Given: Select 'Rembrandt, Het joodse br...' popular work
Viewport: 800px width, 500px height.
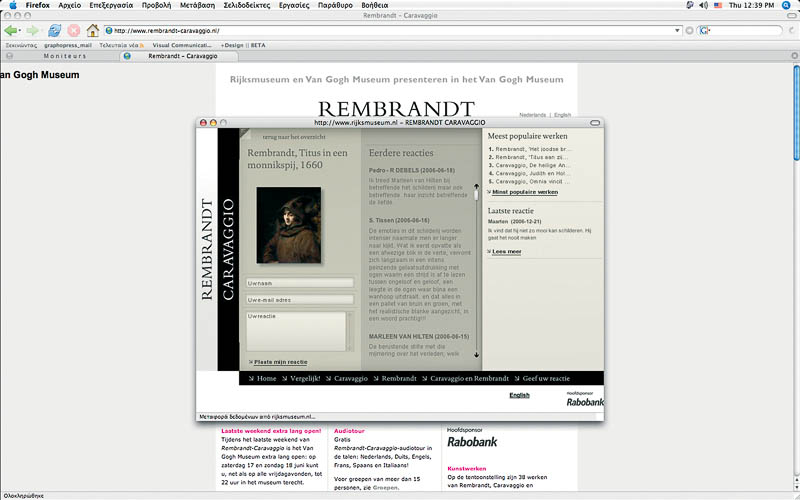Looking at the screenshot, I should click(534, 149).
